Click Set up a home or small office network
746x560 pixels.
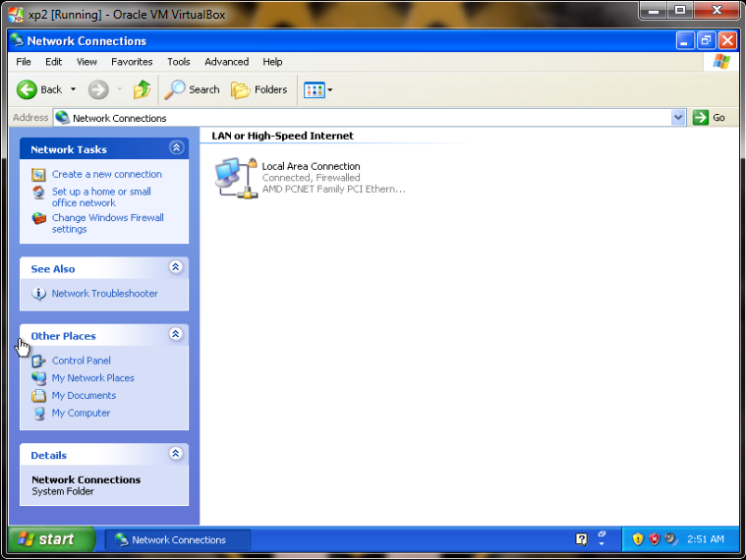click(x=101, y=197)
